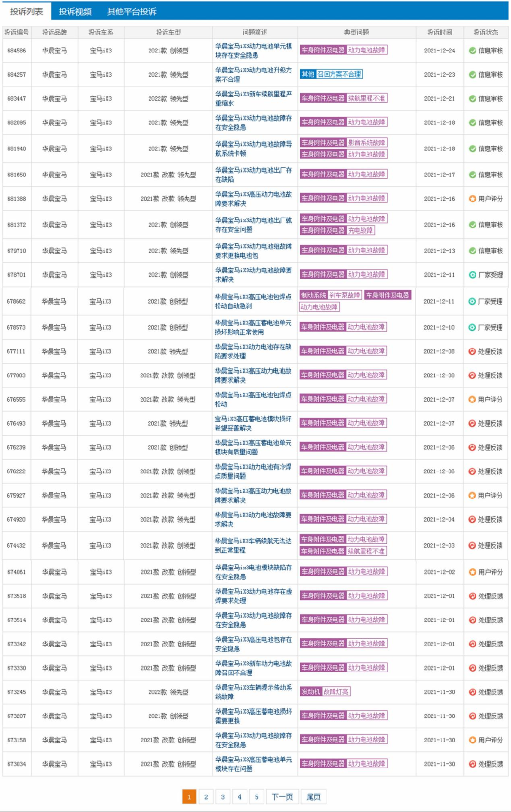This screenshot has height=812, width=511.
Task: Click orange 用户评分 icon in row 681388
Action: [x=472, y=199]
